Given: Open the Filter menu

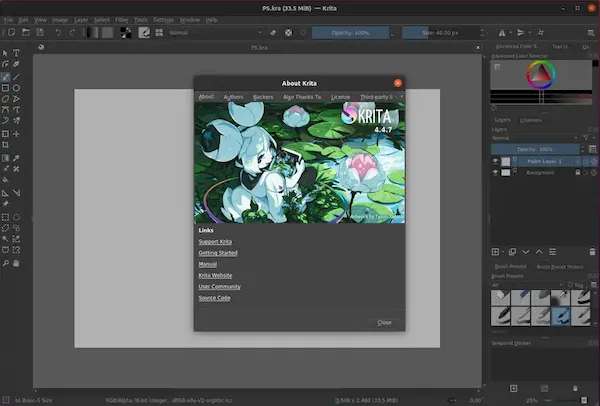Looking at the screenshot, I should [121, 20].
